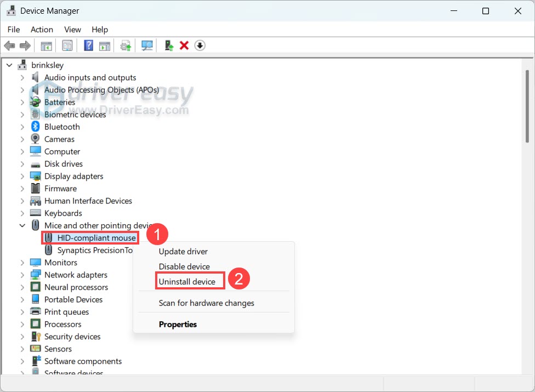
Task: Click the Show/Hide Action Pane icon
Action: [x=105, y=46]
